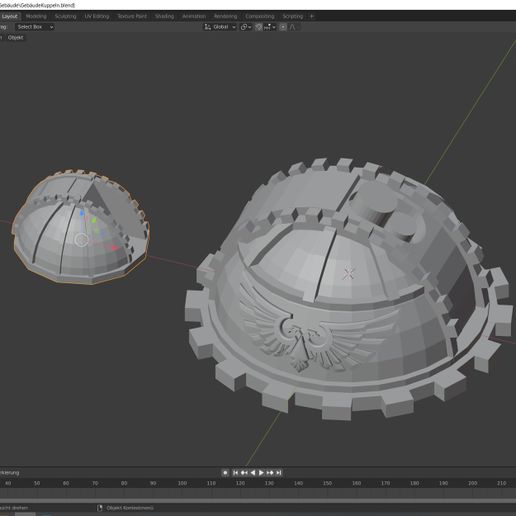
Task: Open the Modeling workspace tab
Action: coord(36,16)
